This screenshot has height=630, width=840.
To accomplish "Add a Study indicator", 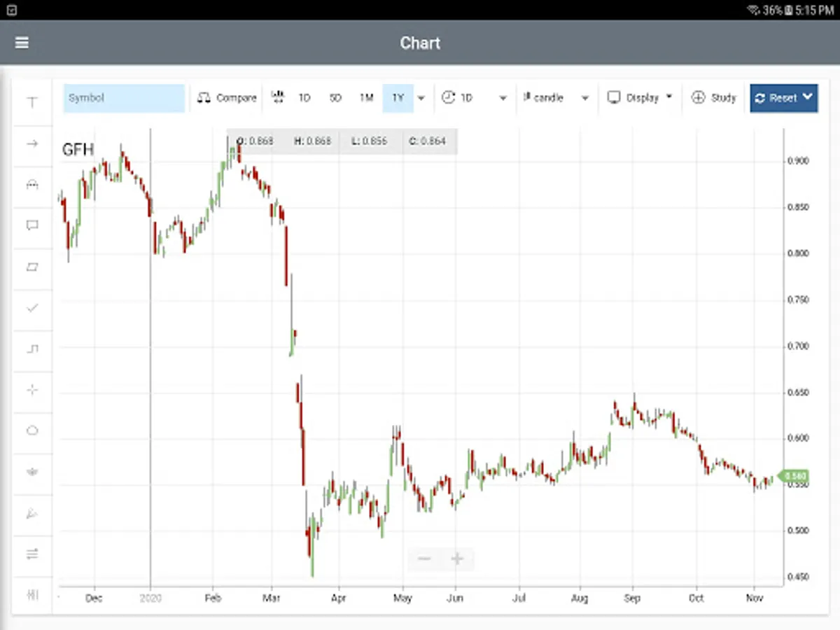I will [x=714, y=98].
